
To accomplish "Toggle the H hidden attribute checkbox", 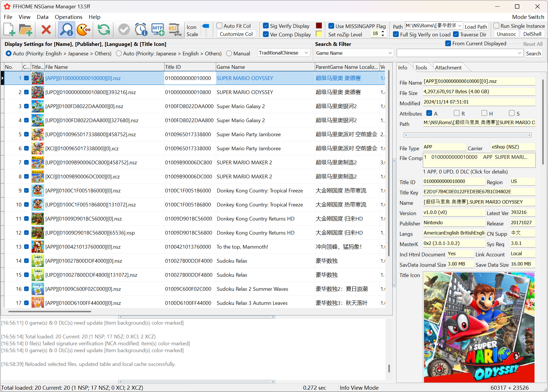I will pyautogui.click(x=484, y=113).
